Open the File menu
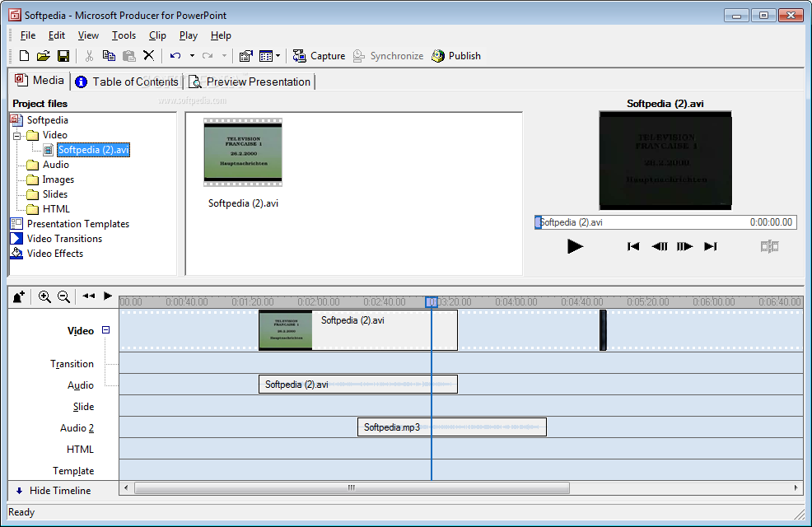The image size is (812, 527). pyautogui.click(x=28, y=35)
